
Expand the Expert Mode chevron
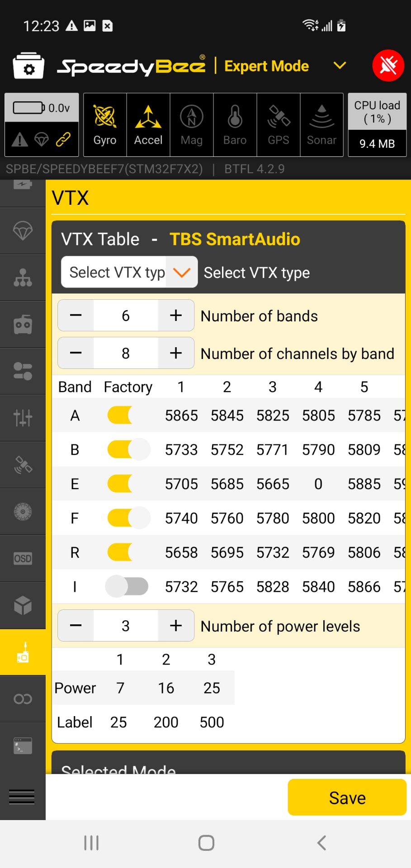pos(340,66)
